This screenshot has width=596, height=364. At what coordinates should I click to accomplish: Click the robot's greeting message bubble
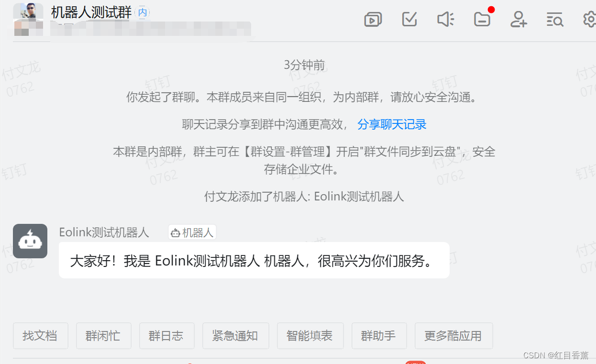click(x=254, y=260)
